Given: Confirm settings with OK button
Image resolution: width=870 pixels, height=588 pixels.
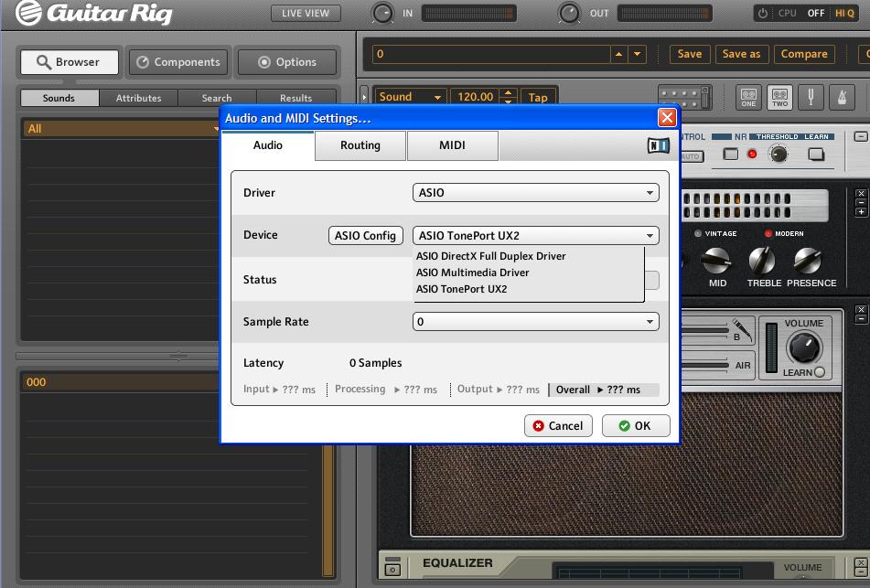Looking at the screenshot, I should point(635,426).
